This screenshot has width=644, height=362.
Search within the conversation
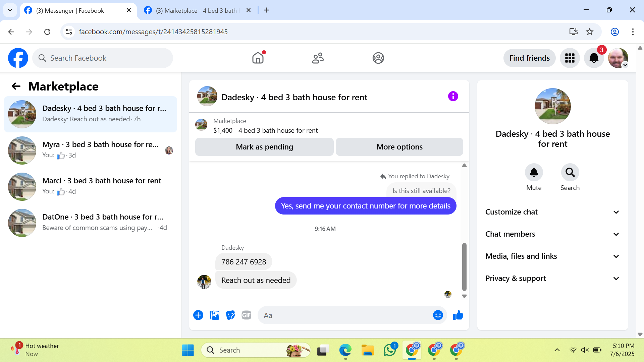[x=570, y=172]
